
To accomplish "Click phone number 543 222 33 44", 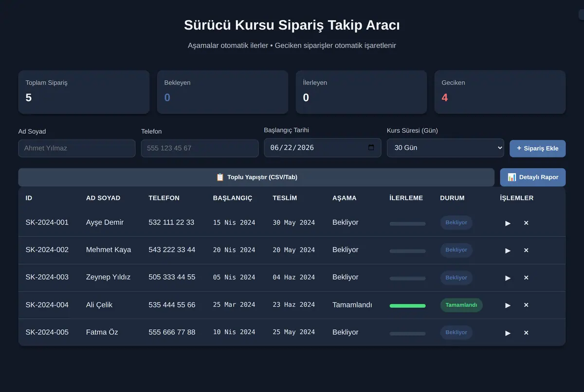I will (x=172, y=249).
